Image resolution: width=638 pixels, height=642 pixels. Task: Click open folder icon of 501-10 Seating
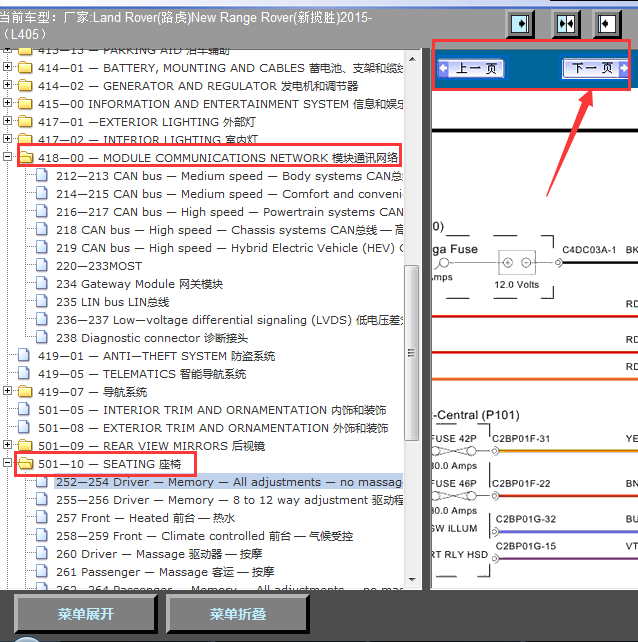pyautogui.click(x=26, y=463)
